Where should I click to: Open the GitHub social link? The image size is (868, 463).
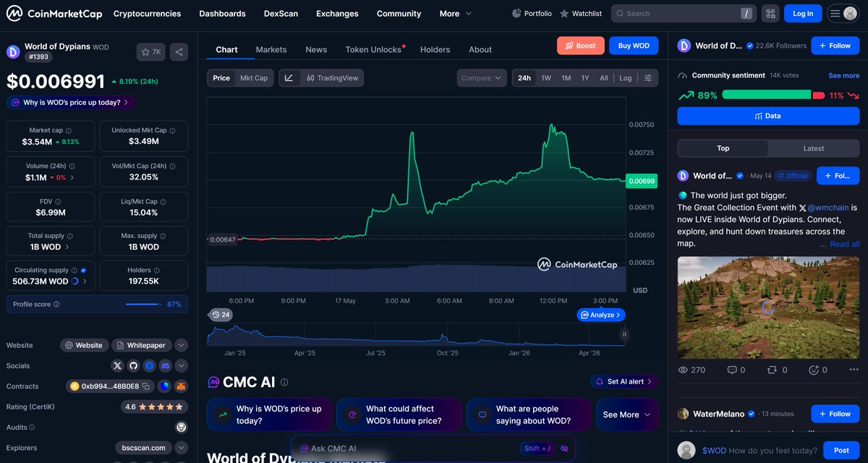(x=133, y=366)
